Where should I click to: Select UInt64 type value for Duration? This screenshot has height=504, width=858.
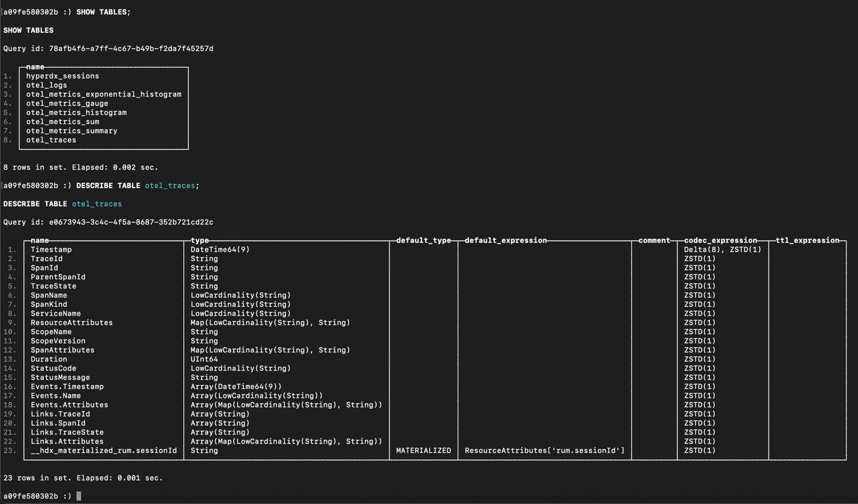pos(204,359)
